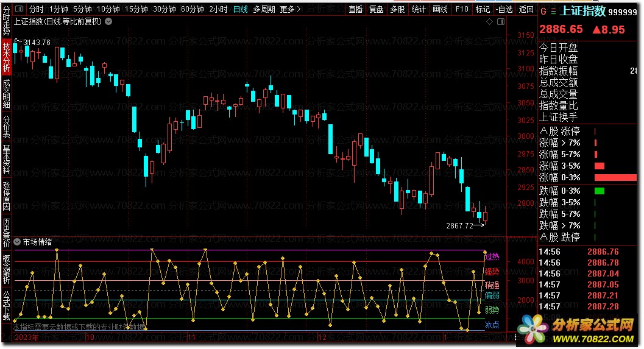644x349 pixels.
Task: Open the 多周期 multi-period view
Action: tap(264, 9)
